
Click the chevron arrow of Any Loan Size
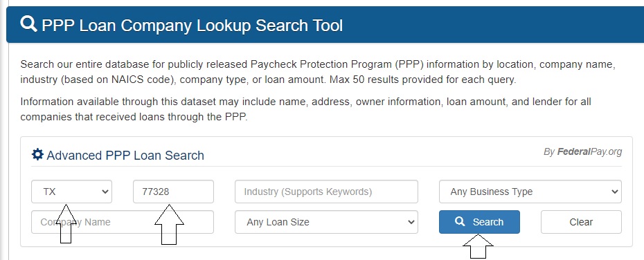click(411, 222)
